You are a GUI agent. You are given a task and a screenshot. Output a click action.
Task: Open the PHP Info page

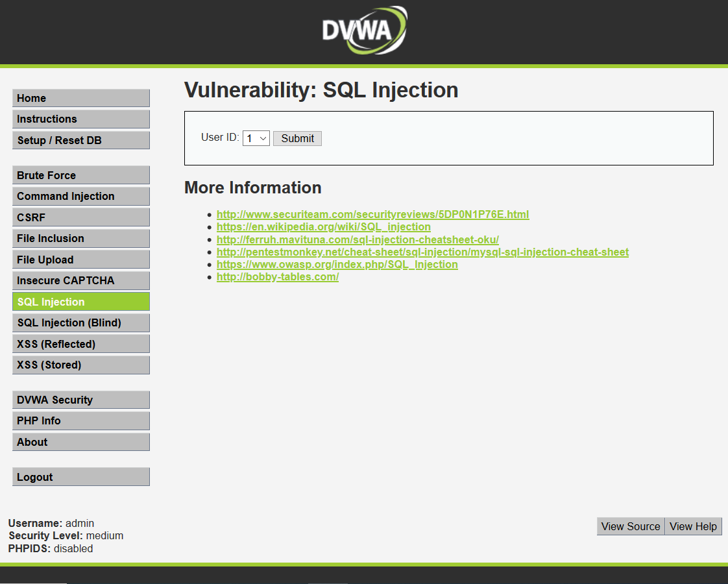point(81,420)
